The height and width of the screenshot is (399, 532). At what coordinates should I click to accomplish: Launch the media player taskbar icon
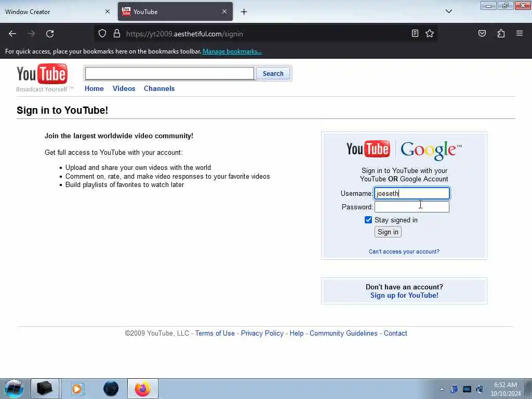point(77,389)
